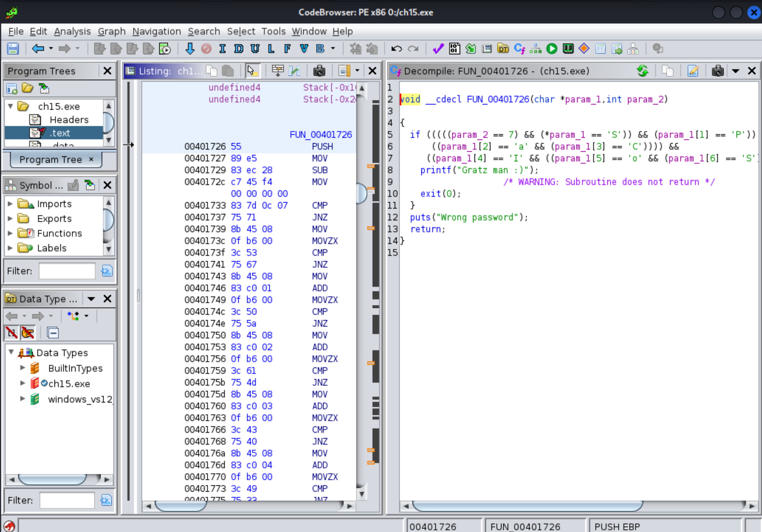This screenshot has height=532, width=762.
Task: Collapse all data types with the minus icon
Action: (x=53, y=332)
